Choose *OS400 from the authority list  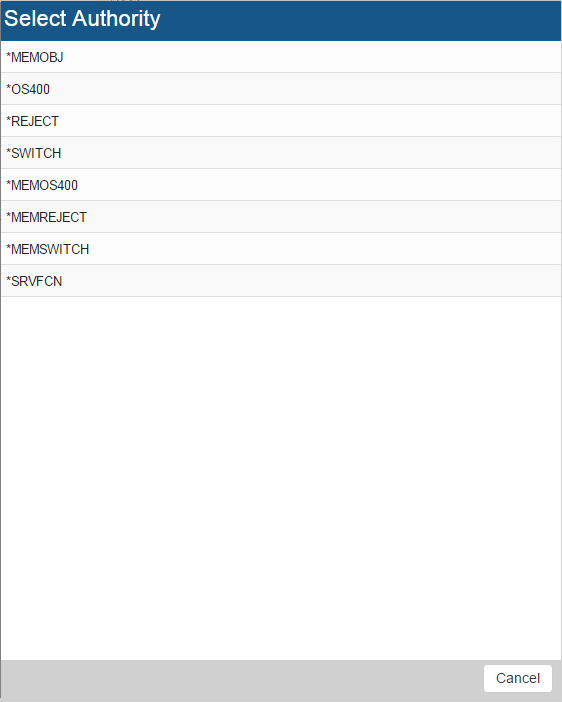click(x=281, y=89)
